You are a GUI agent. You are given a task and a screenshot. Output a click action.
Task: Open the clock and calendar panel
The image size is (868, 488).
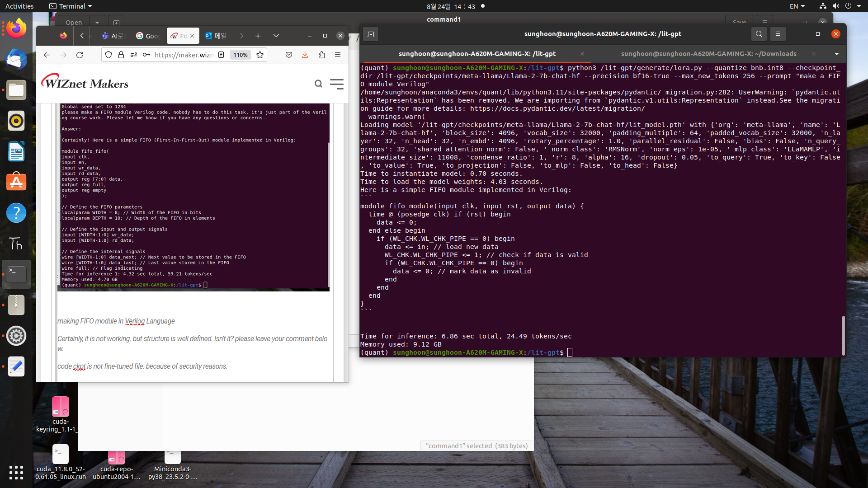pyautogui.click(x=451, y=6)
